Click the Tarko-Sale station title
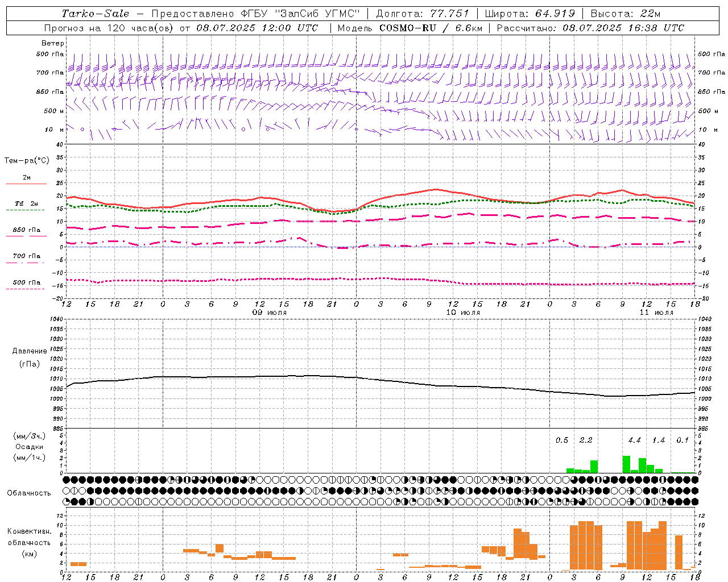 (96, 14)
